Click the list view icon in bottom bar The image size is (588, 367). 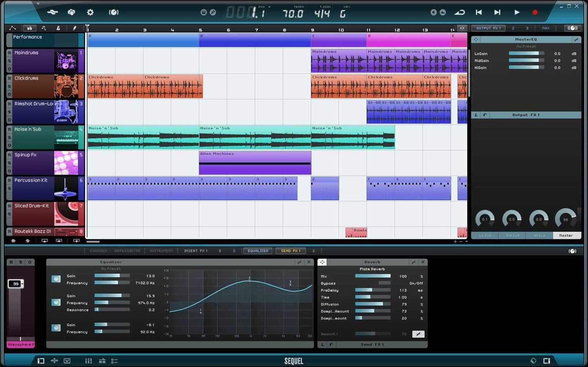tap(114, 360)
